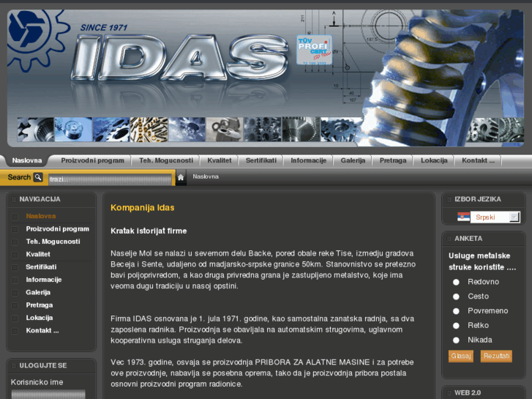Click Naslovna in sidebar navigation
This screenshot has width=532, height=399.
(41, 216)
